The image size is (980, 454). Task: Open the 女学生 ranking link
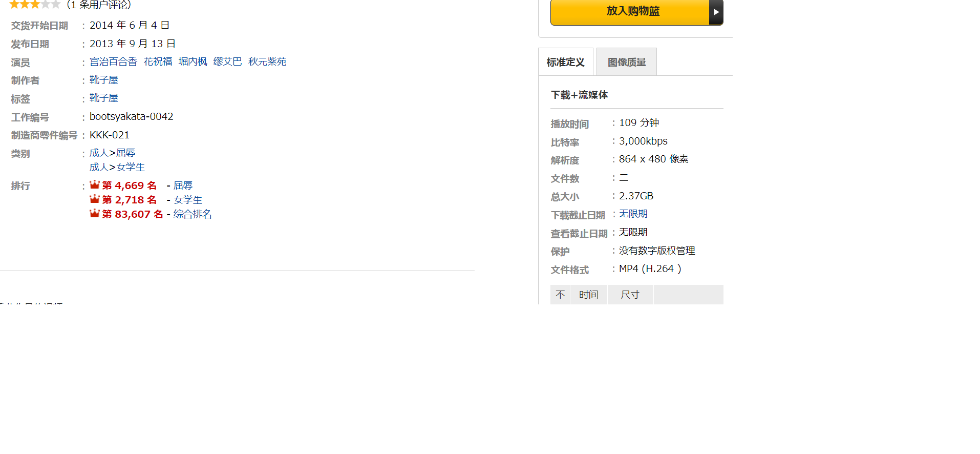[x=188, y=200]
